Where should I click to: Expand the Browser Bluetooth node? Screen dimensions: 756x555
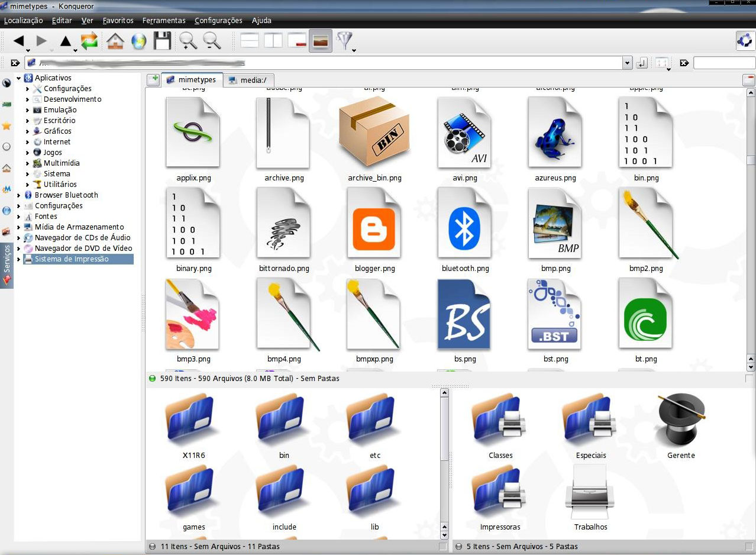[18, 195]
